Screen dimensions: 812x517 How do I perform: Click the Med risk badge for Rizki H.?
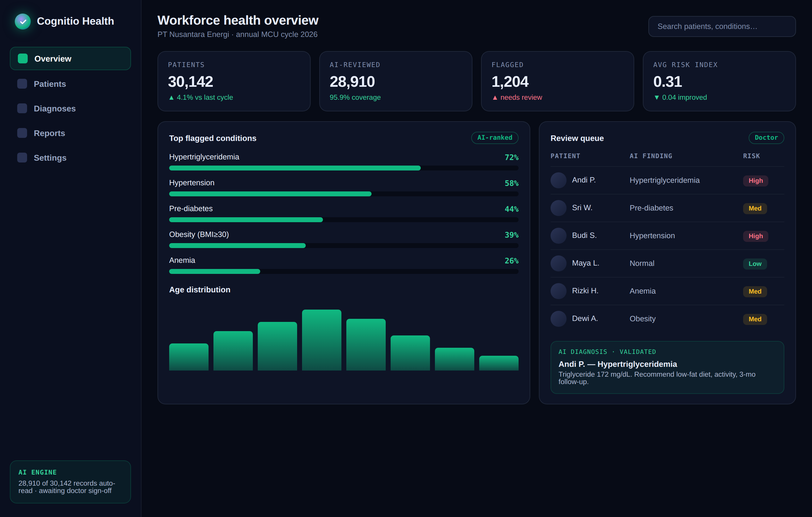[x=755, y=291]
